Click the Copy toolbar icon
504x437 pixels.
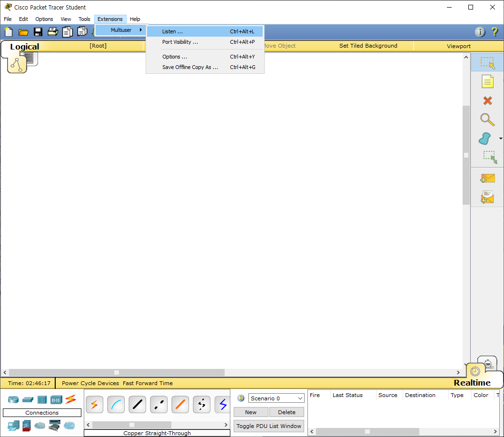[68, 32]
